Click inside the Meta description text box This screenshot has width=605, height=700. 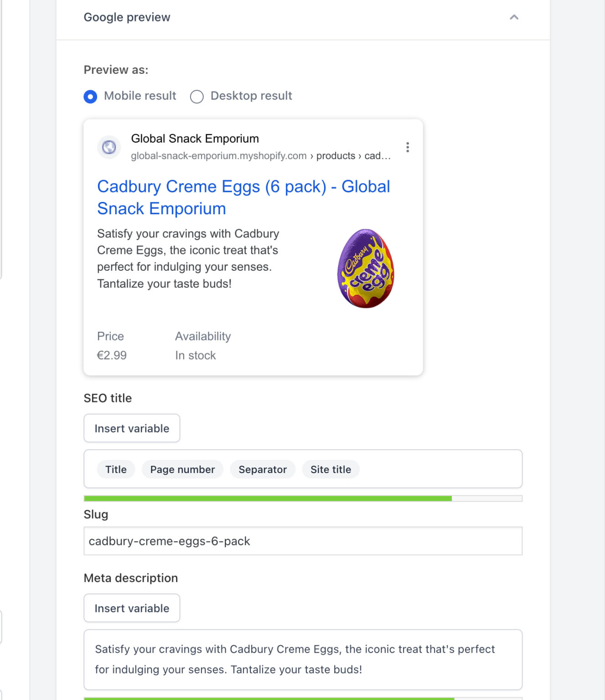point(303,659)
